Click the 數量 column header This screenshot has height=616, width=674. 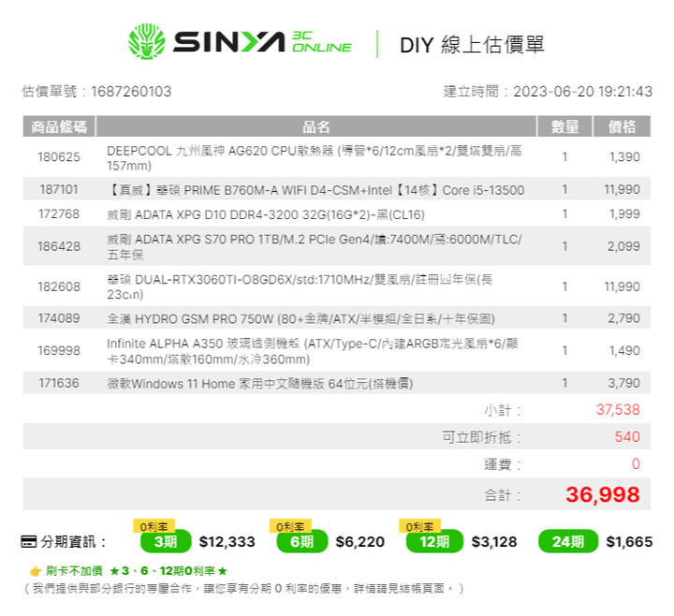click(x=564, y=126)
